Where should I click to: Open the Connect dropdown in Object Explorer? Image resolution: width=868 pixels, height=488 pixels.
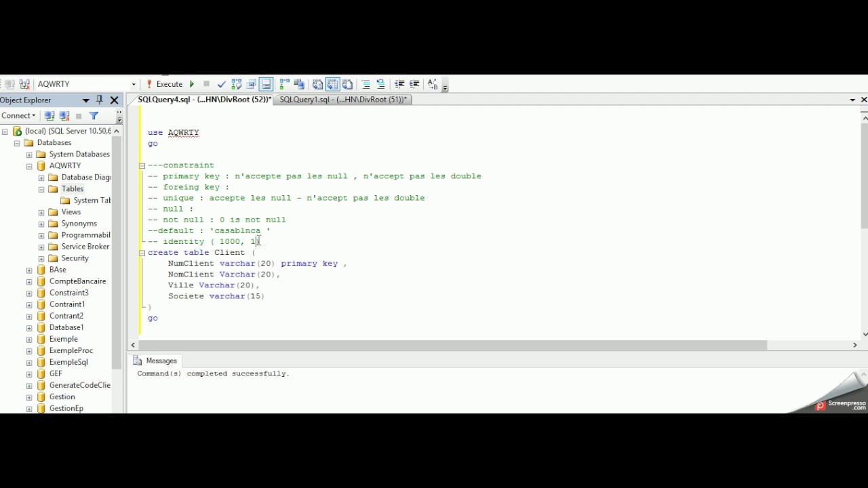(18, 116)
